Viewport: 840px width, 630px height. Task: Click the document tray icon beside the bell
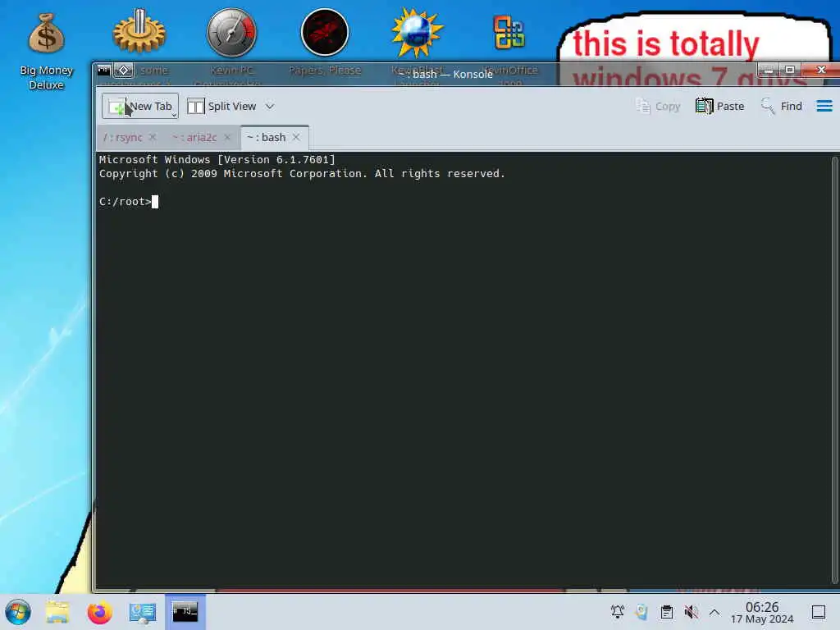[641, 612]
